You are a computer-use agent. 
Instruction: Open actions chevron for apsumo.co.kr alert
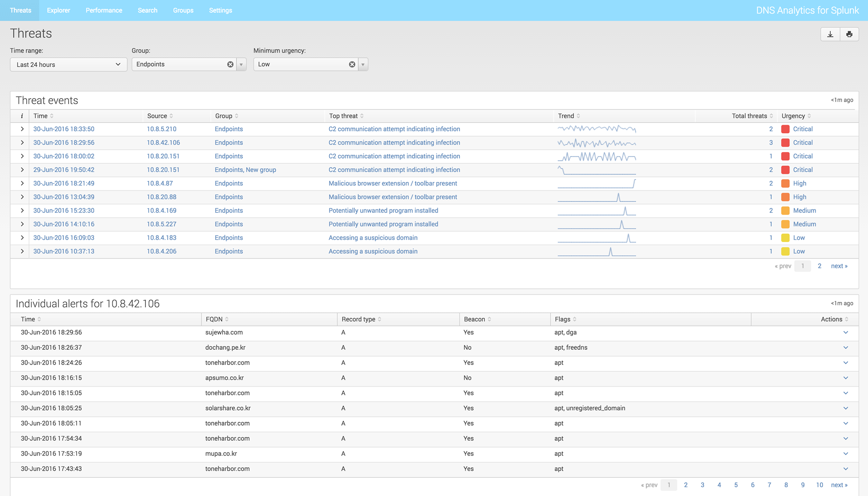(846, 378)
